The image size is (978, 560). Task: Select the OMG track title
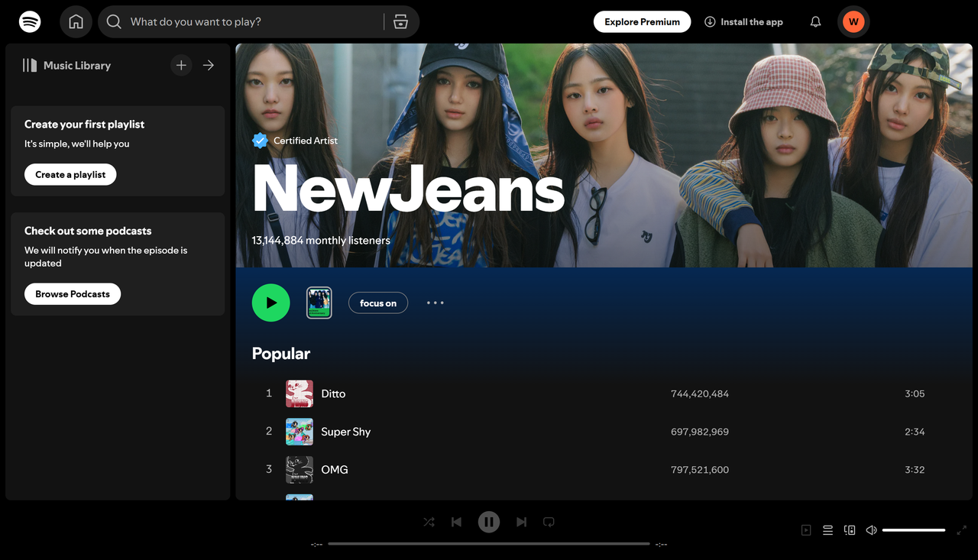tap(335, 470)
